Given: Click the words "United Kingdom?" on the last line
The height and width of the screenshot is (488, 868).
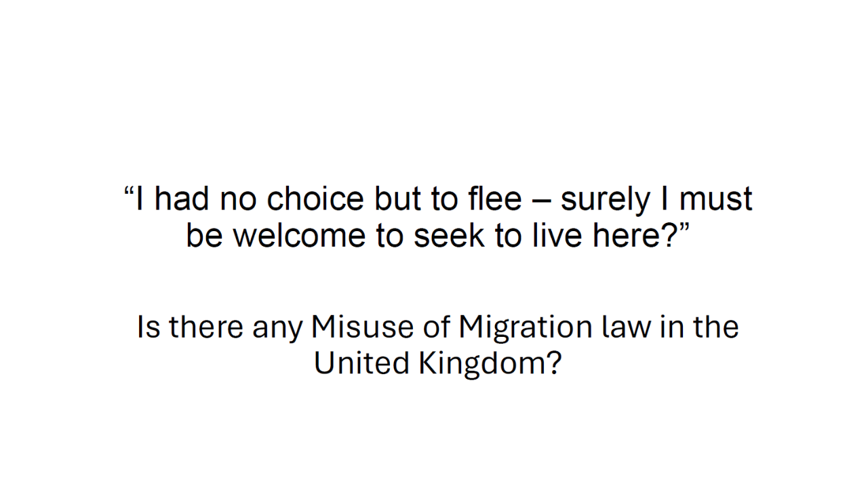Looking at the screenshot, I should point(437,363).
